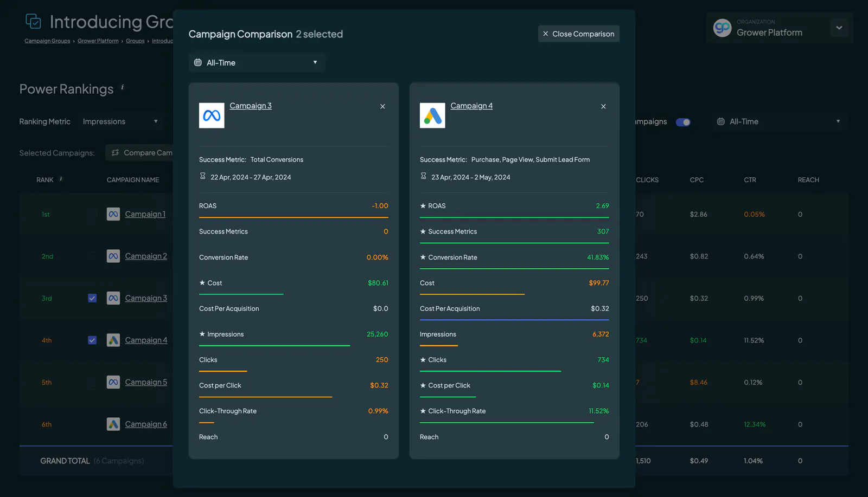The width and height of the screenshot is (868, 497).
Task: Click the Google Ads logo on Campaign 4 card
Action: (x=432, y=115)
